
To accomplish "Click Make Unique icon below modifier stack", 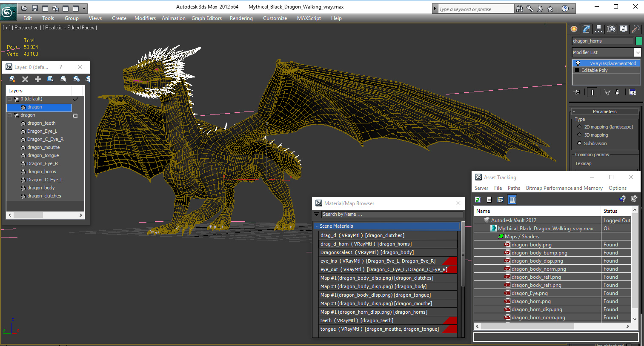I will pyautogui.click(x=607, y=92).
